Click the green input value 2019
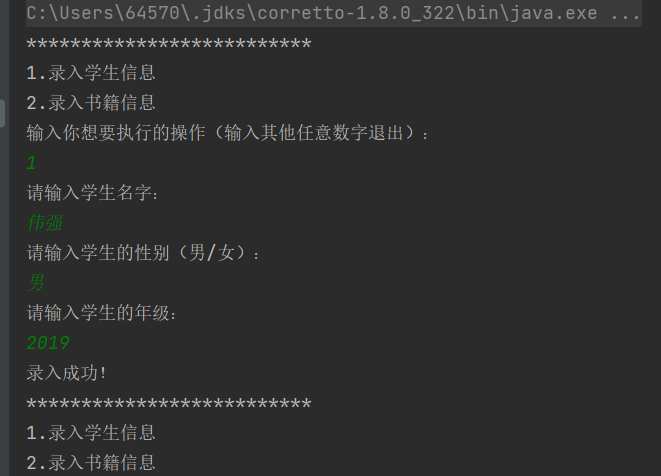Image resolution: width=661 pixels, height=476 pixels. click(x=48, y=343)
